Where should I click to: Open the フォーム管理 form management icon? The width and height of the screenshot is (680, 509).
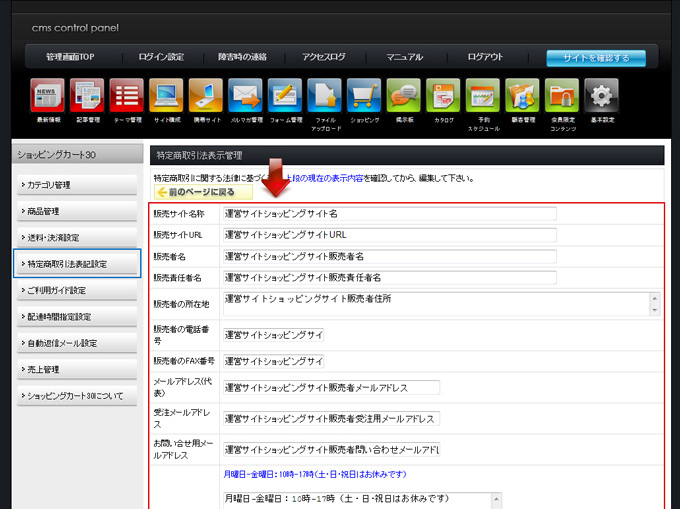pyautogui.click(x=285, y=96)
